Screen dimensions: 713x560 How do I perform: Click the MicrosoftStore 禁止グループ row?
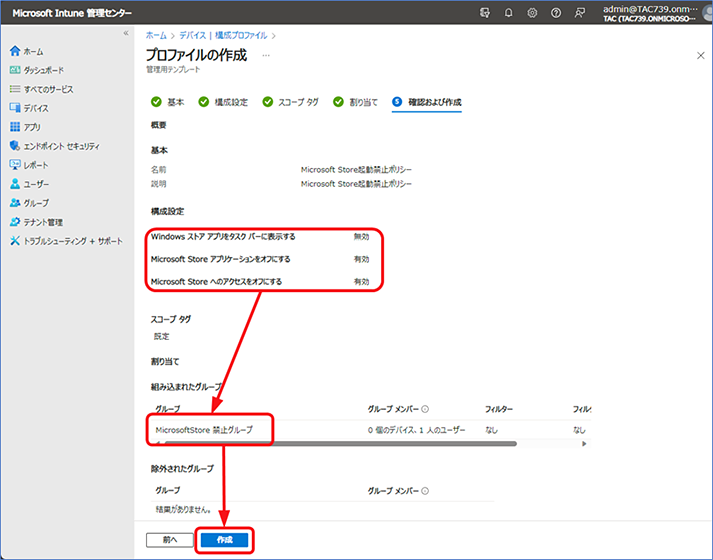click(371, 430)
